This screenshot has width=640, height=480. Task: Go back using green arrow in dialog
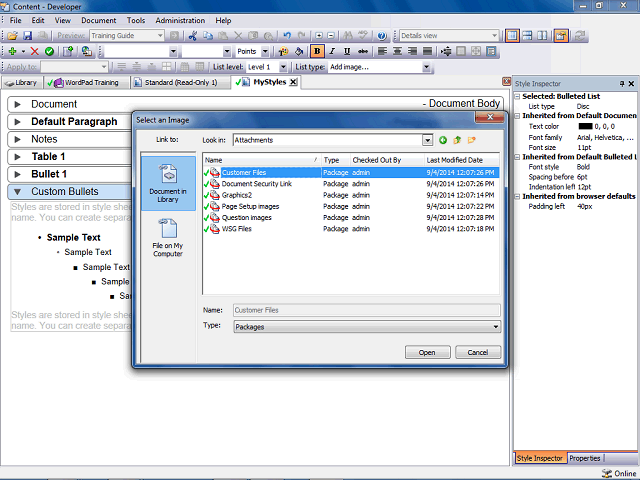[x=443, y=140]
